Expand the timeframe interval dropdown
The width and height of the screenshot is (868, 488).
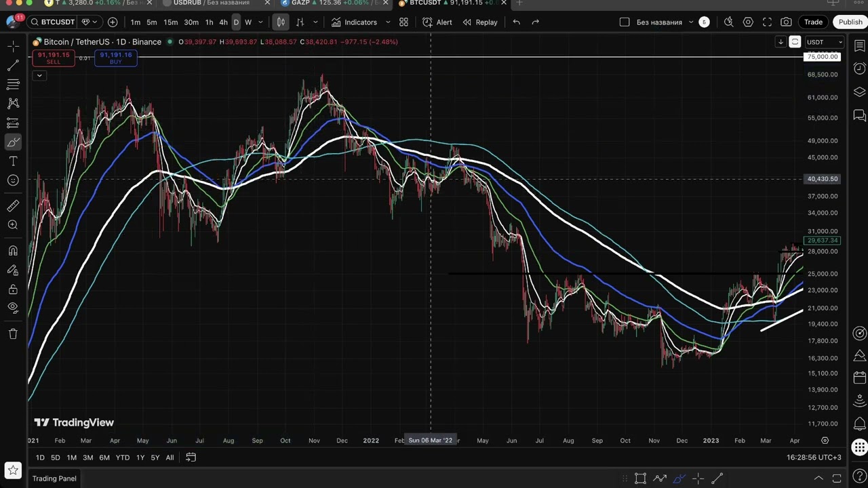pyautogui.click(x=260, y=22)
